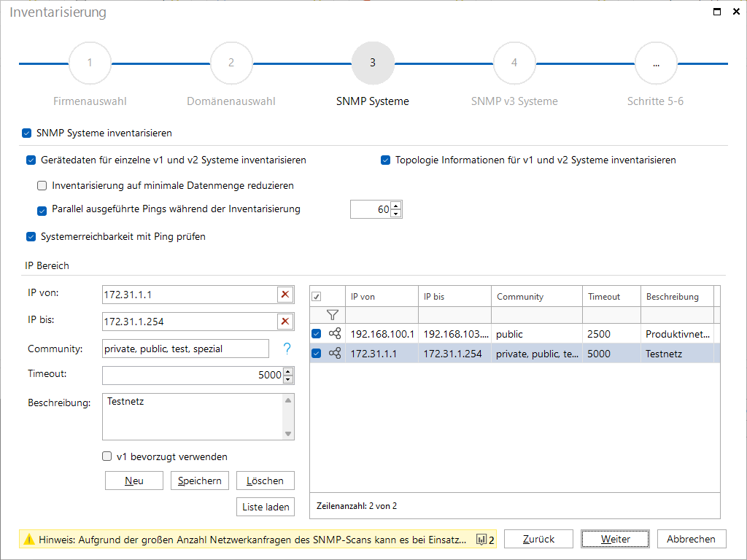Go to wizard step 1 Firmenauswahl
This screenshot has width=747, height=560.
90,63
